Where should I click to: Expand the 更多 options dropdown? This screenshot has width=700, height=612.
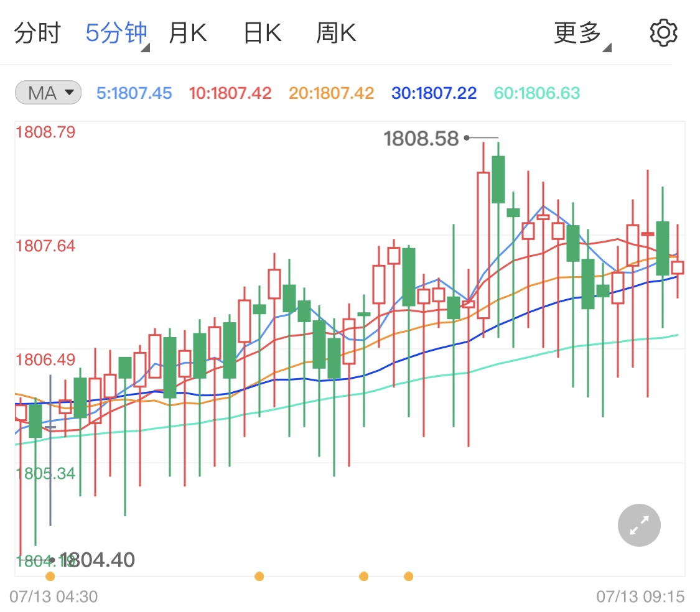tap(577, 32)
